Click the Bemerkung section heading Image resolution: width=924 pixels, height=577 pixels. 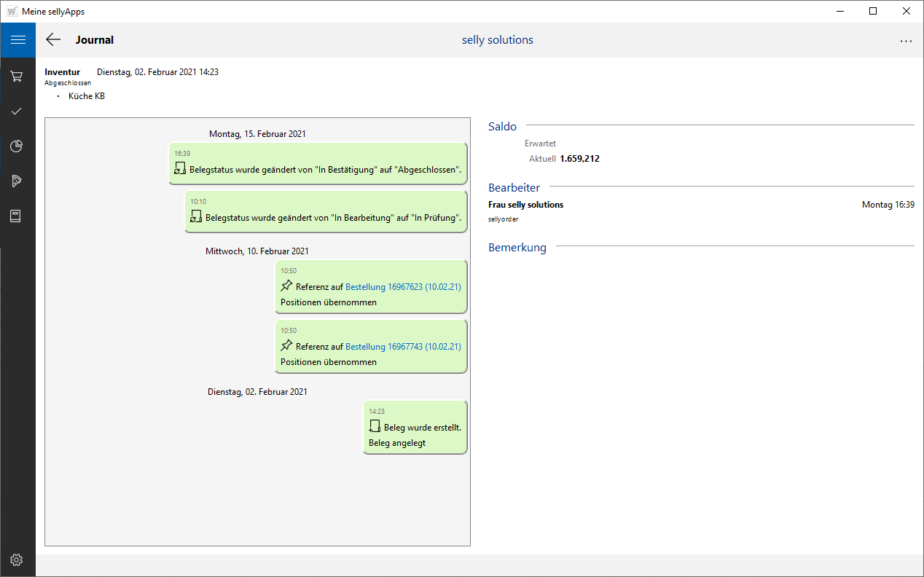pyautogui.click(x=517, y=248)
